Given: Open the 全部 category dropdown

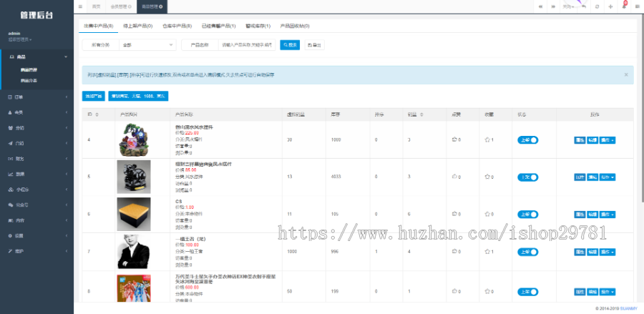Looking at the screenshot, I should tap(147, 45).
